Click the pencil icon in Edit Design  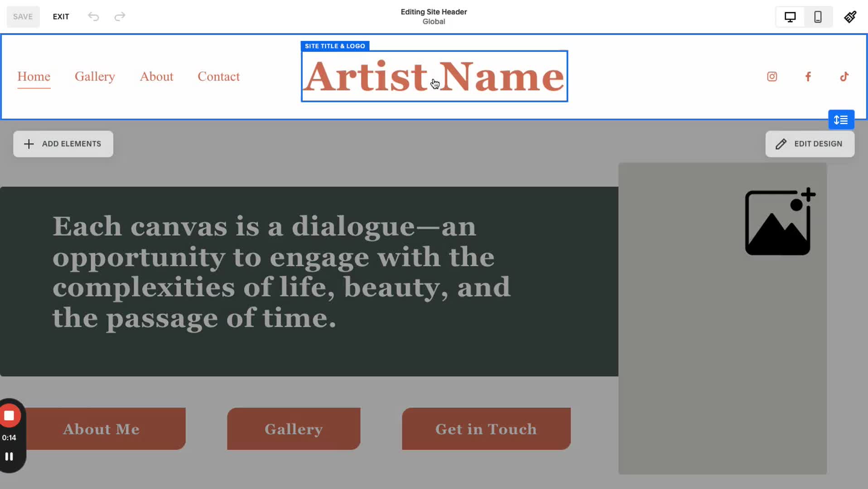(x=781, y=144)
